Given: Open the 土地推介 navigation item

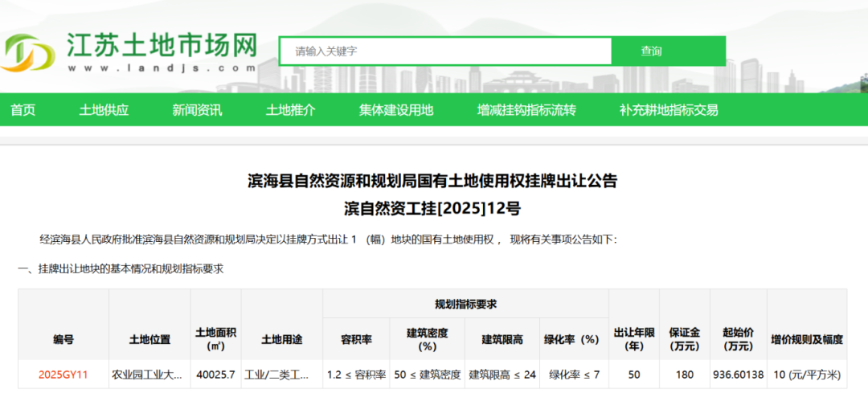Looking at the screenshot, I should pyautogui.click(x=290, y=110).
